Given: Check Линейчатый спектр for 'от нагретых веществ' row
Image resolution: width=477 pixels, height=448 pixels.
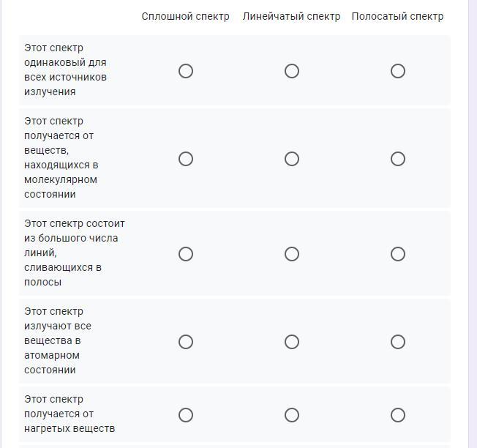Looking at the screenshot, I should pyautogui.click(x=292, y=415).
